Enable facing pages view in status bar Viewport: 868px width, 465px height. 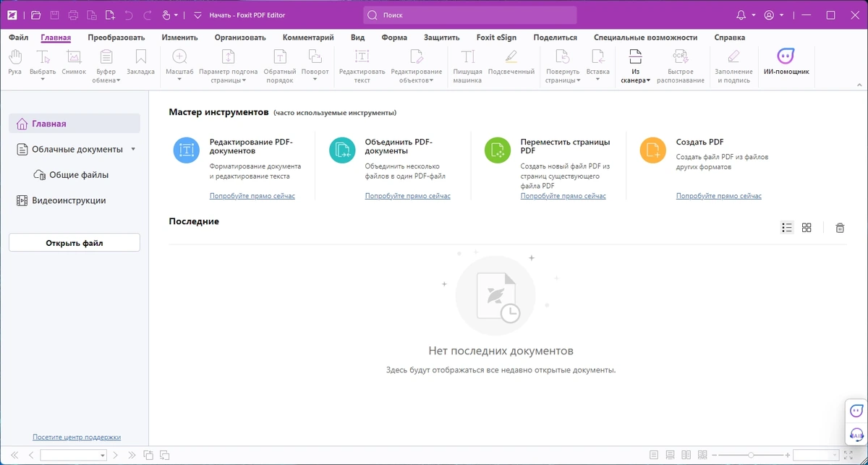[x=686, y=456]
